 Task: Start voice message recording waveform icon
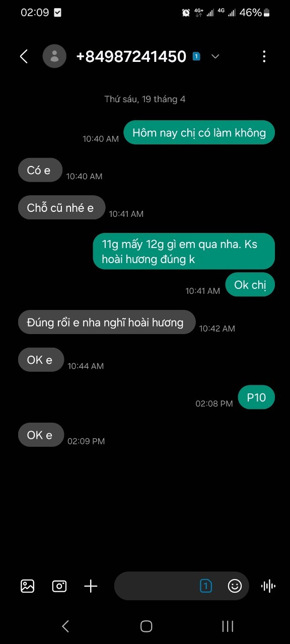coord(268,586)
